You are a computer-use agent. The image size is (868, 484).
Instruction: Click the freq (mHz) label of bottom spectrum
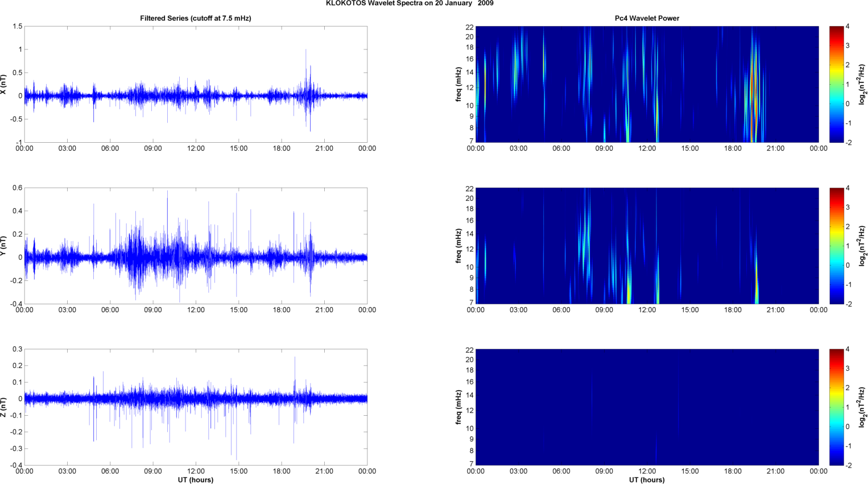tap(458, 407)
